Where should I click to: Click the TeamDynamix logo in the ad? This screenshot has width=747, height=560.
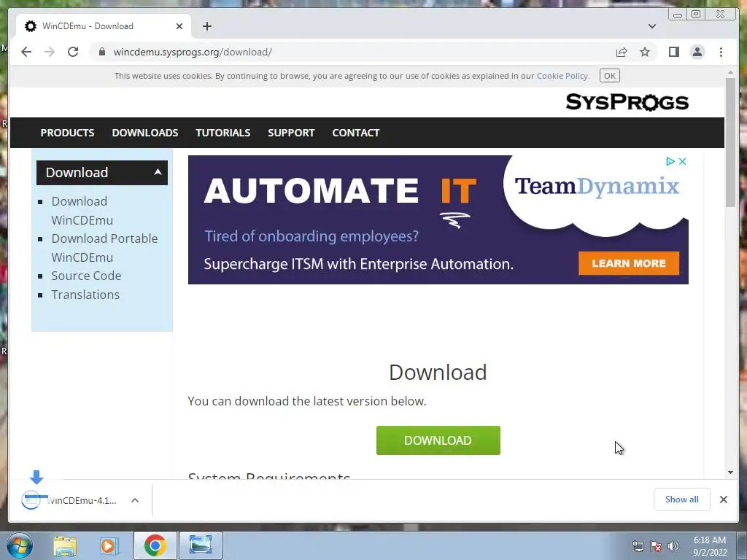click(x=597, y=187)
